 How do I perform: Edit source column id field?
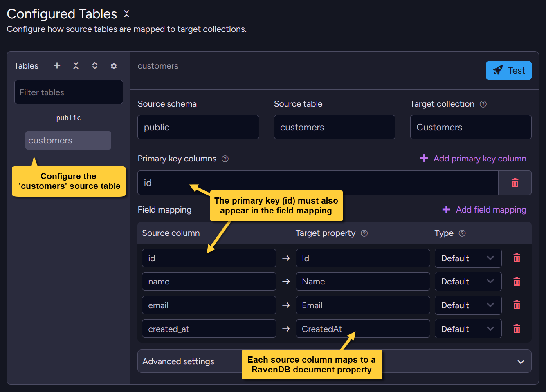click(x=209, y=258)
